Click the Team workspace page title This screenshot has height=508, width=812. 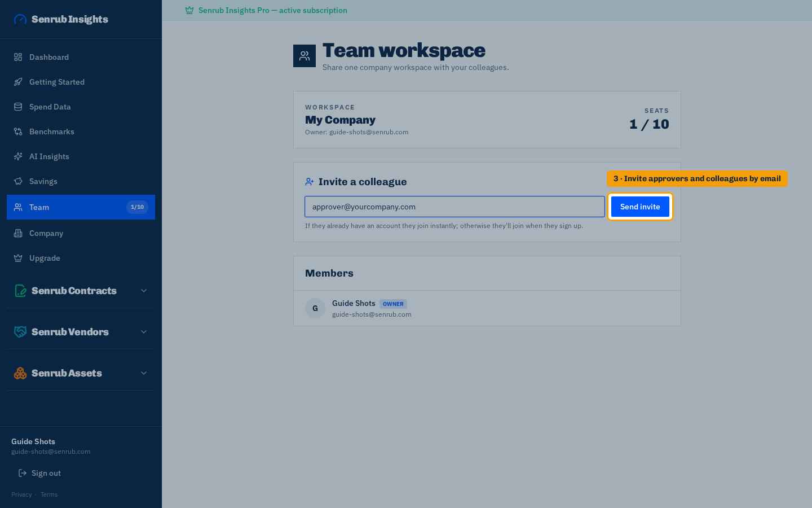click(x=404, y=50)
